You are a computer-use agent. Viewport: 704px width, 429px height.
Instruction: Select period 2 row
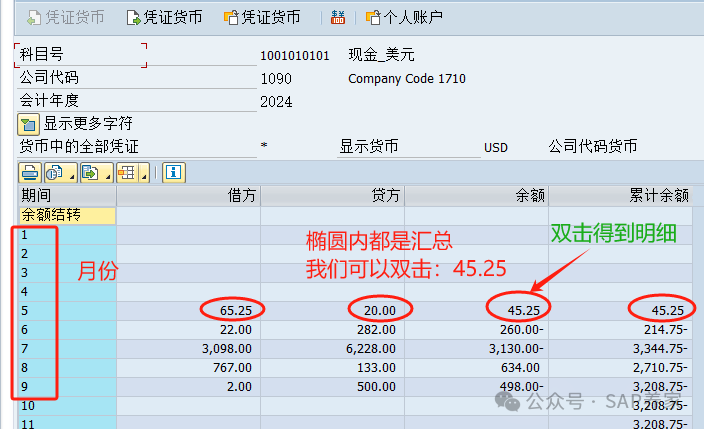(x=67, y=254)
